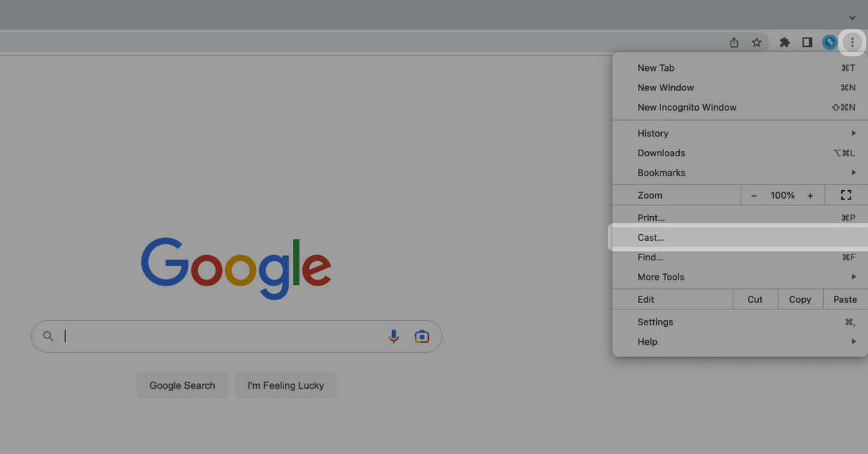The height and width of the screenshot is (454, 868).
Task: Decrease zoom with the minus button
Action: click(754, 195)
